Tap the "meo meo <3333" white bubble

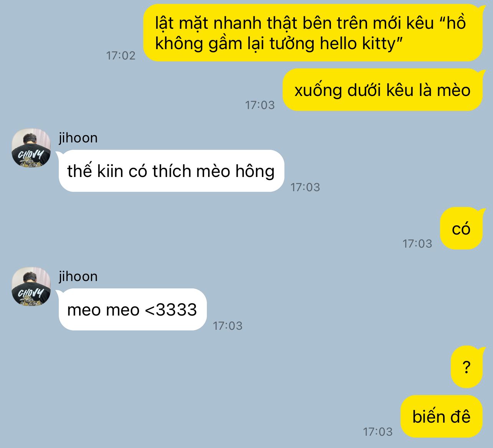[x=132, y=309]
